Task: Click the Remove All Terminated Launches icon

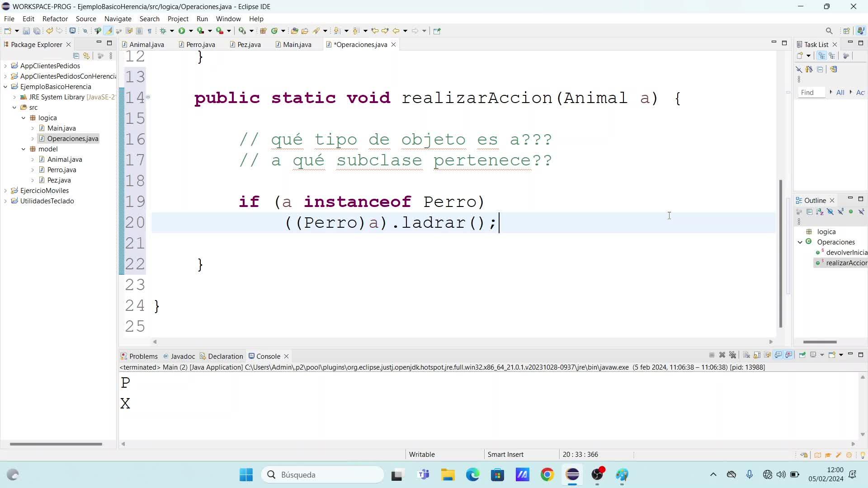Action: coord(733,355)
